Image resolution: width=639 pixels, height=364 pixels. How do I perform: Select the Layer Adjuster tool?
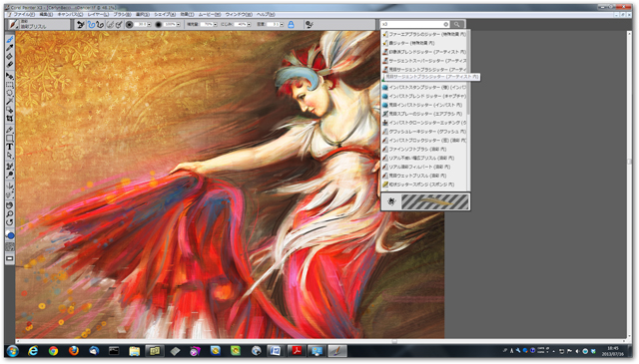pos(9,76)
